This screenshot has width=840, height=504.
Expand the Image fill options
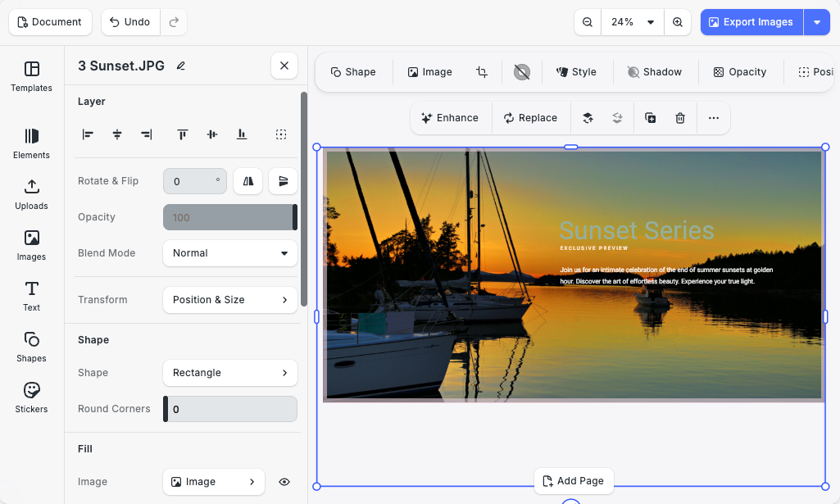coord(214,482)
